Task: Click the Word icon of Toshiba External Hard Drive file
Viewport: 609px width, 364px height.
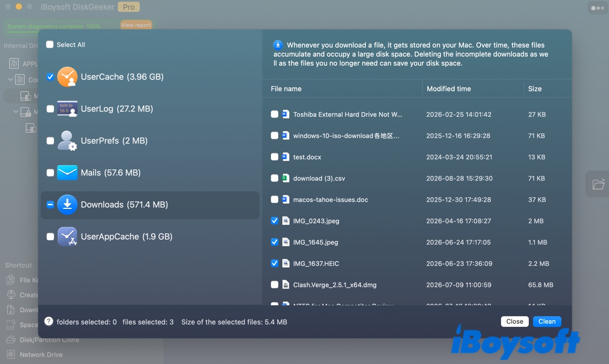Action: tap(286, 115)
